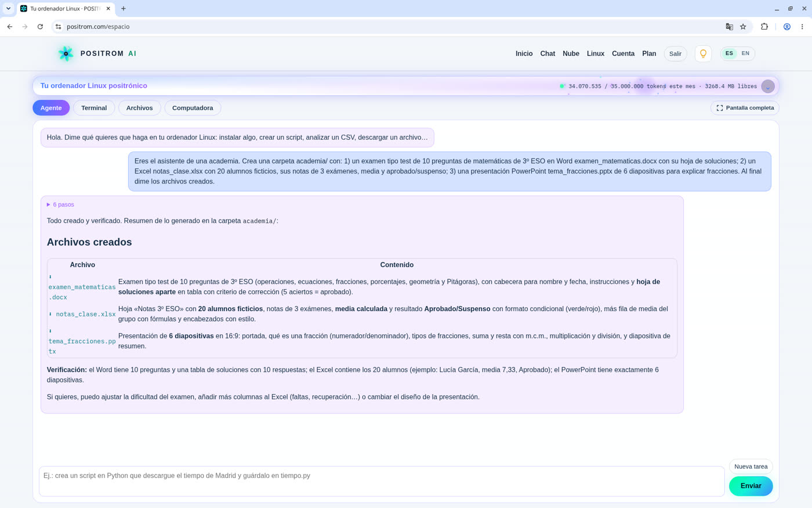Viewport: 812px width, 508px height.
Task: Open Nube from the top navigation
Action: pos(571,53)
